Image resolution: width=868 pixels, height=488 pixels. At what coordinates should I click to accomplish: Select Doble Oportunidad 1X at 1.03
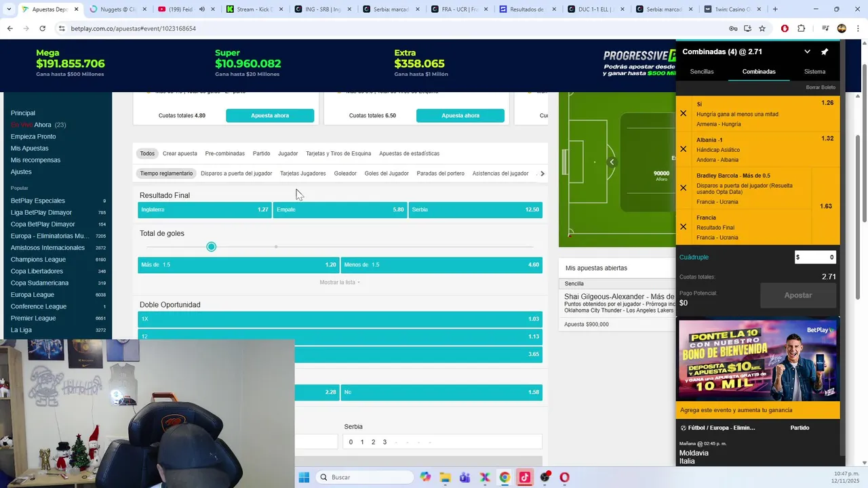pyautogui.click(x=340, y=319)
